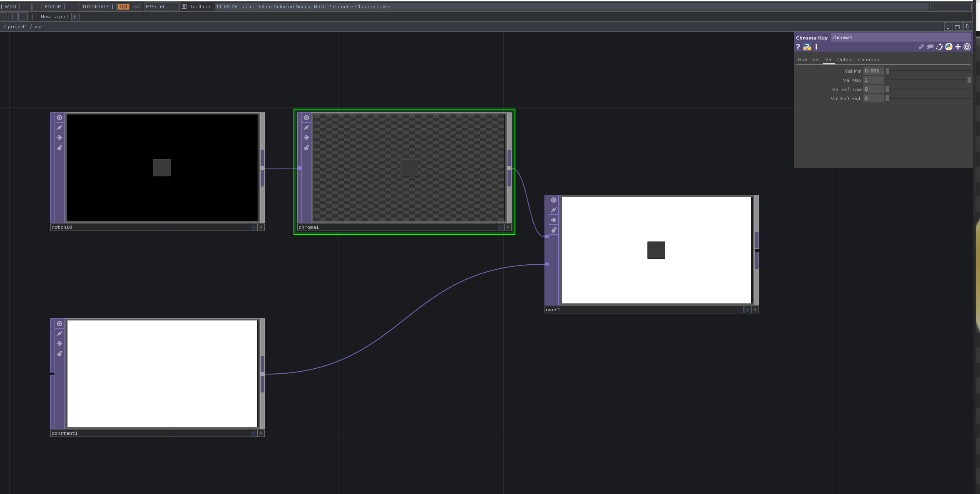The image size is (980, 494).
Task: Adjust the Val Max slider
Action: pyautogui.click(x=928, y=80)
